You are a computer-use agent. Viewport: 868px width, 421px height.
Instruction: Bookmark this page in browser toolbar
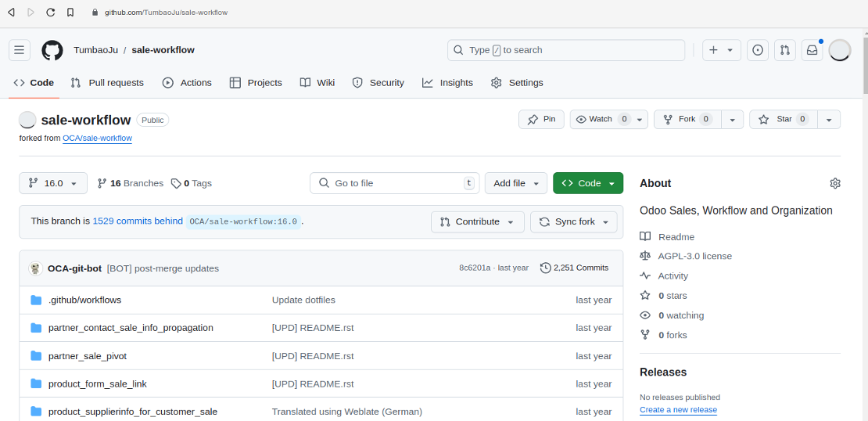(70, 13)
